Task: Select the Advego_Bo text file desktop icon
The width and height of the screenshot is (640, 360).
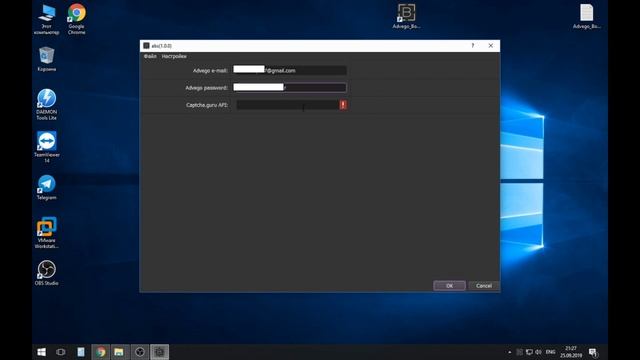Action: [x=587, y=16]
